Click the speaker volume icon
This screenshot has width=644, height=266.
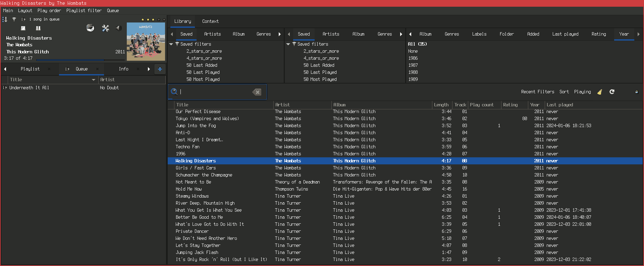point(119,28)
